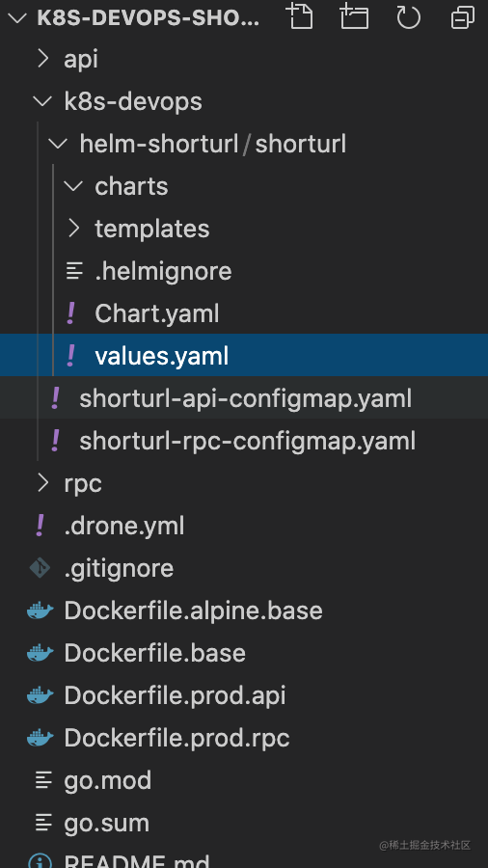Click Docker whale icon for Dockerfile.alpine.base
Image resolution: width=488 pixels, height=868 pixels.
click(41, 611)
